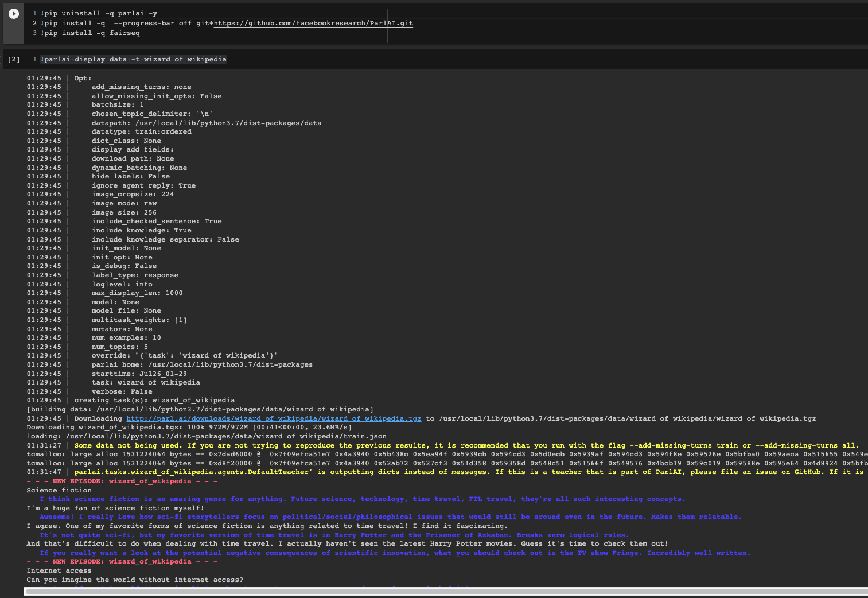Click the 'hide_labels: False' output line
Image resolution: width=868 pixels, height=598 pixels.
[131, 176]
